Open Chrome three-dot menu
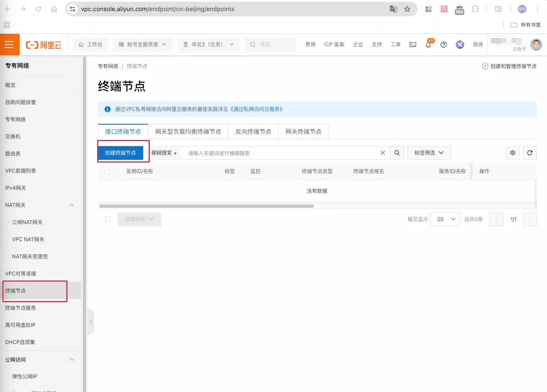 538,9
